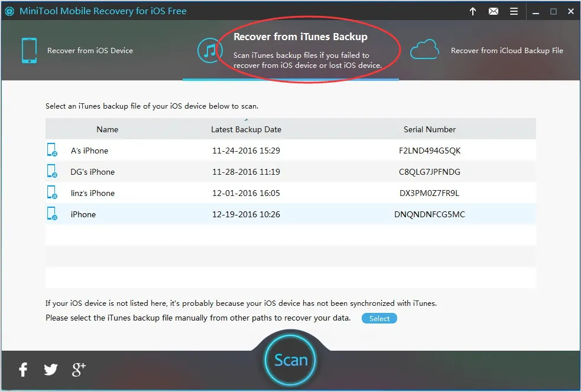Click the cloud icon for iCloud recovery

[x=424, y=50]
